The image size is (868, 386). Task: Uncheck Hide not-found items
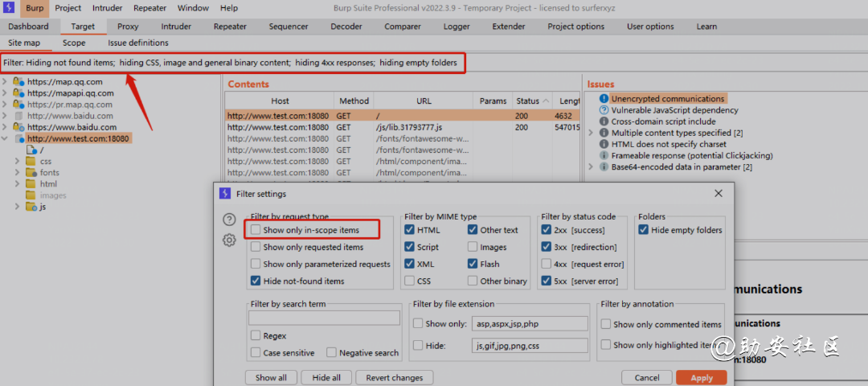pos(256,281)
